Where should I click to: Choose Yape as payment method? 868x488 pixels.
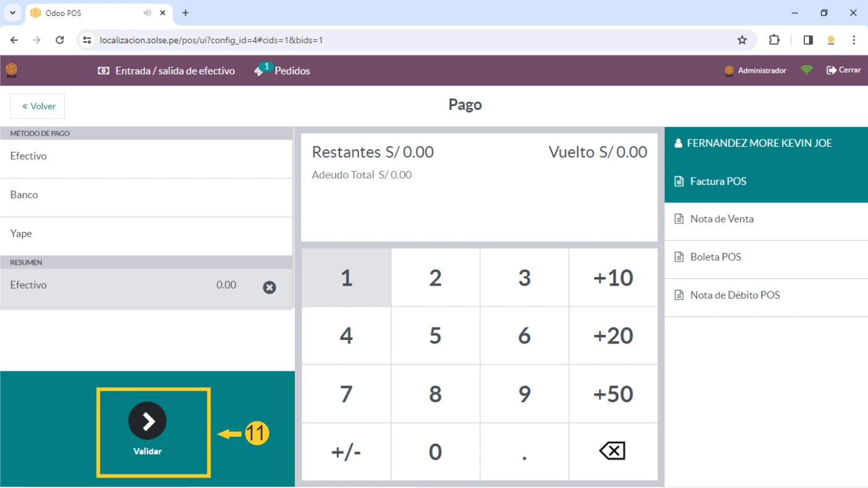21,234
